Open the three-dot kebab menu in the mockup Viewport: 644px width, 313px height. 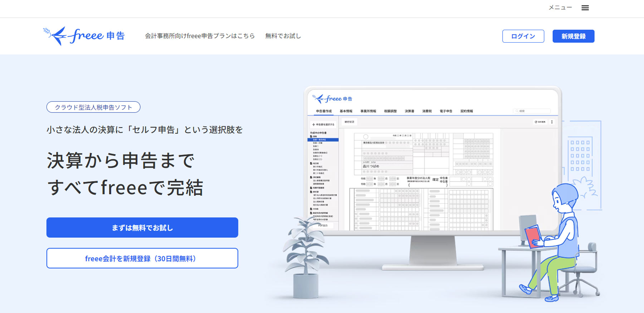point(552,122)
